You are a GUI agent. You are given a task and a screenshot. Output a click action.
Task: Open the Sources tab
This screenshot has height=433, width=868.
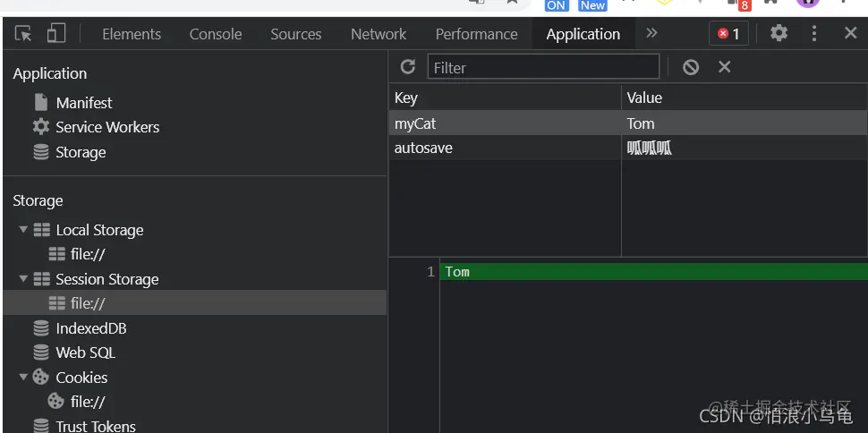296,34
